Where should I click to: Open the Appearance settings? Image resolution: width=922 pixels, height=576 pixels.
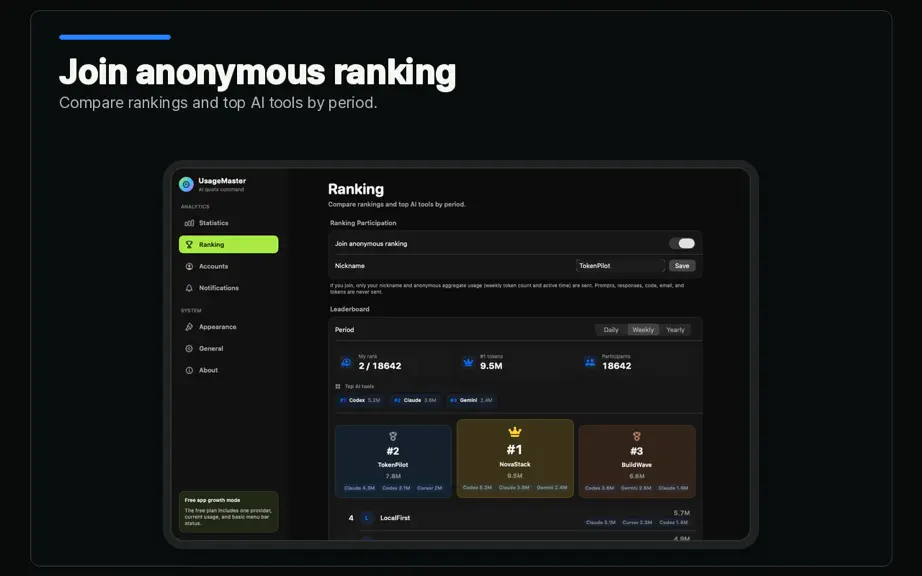pyautogui.click(x=229, y=327)
